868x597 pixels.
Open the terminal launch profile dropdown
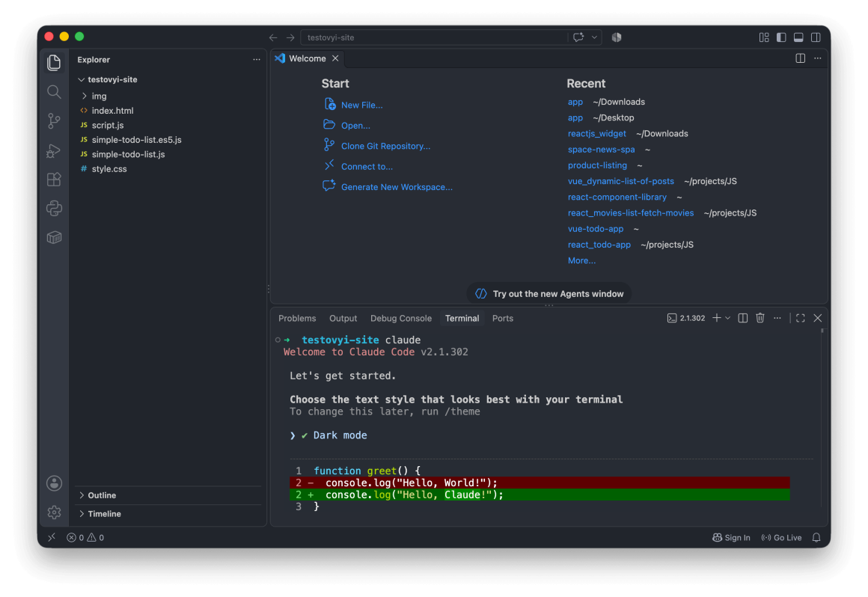tap(728, 318)
